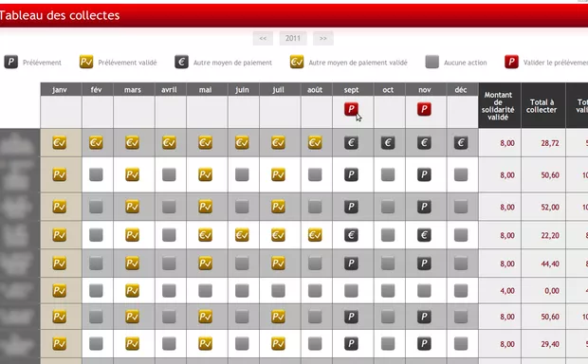Click sept euro icon in 22,20 row

[x=351, y=235]
